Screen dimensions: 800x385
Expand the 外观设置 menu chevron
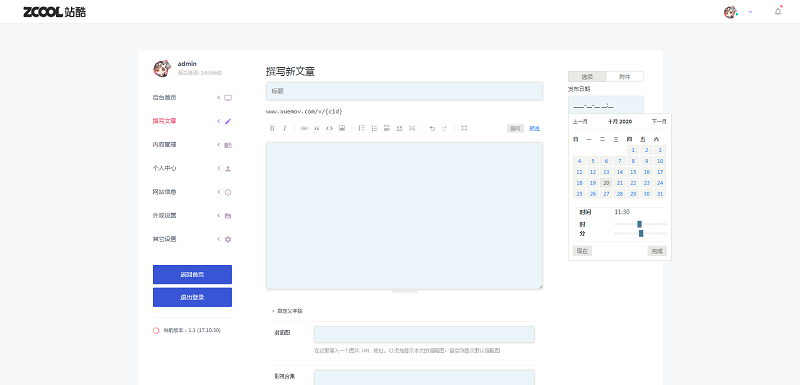219,216
